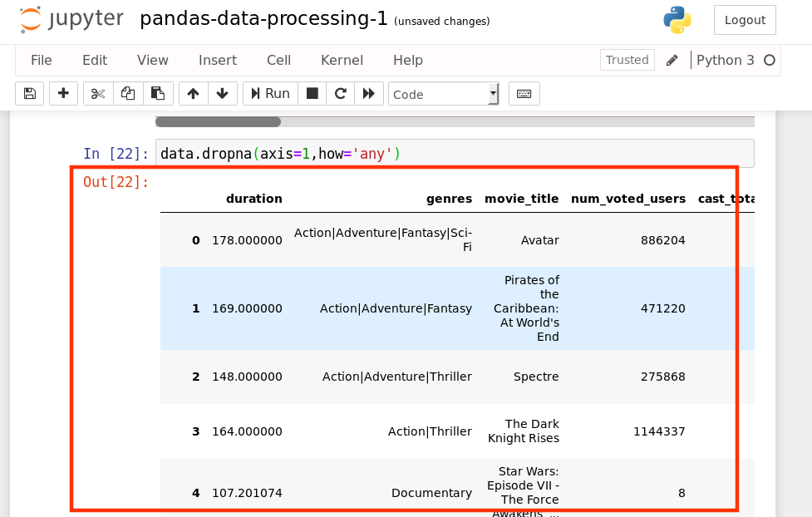
Task: Check kernel status via Python 3 indicator circle
Action: (769, 60)
